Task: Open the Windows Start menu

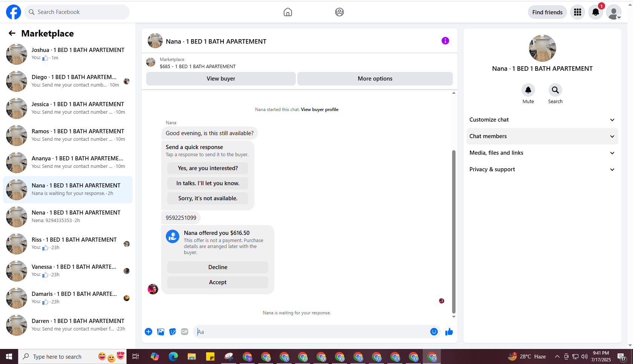Action: 9,356
